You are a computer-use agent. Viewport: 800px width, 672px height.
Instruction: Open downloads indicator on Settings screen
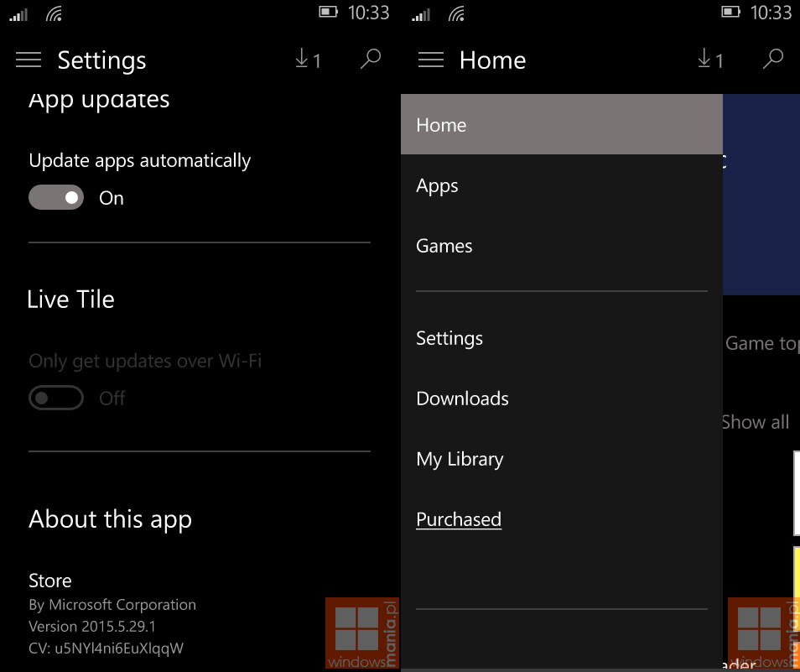(x=308, y=60)
